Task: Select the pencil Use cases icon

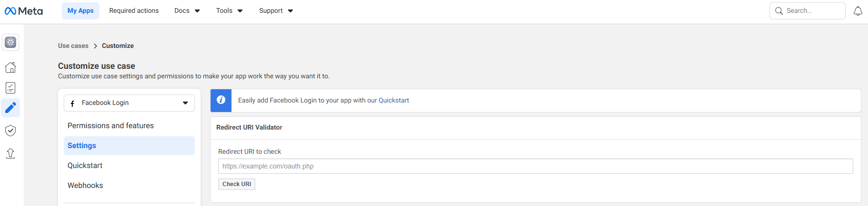Action: [10, 108]
